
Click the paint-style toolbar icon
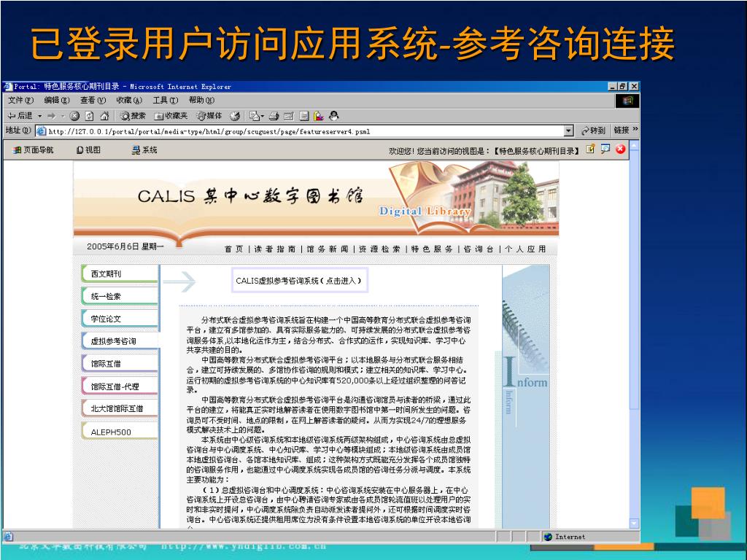319,116
